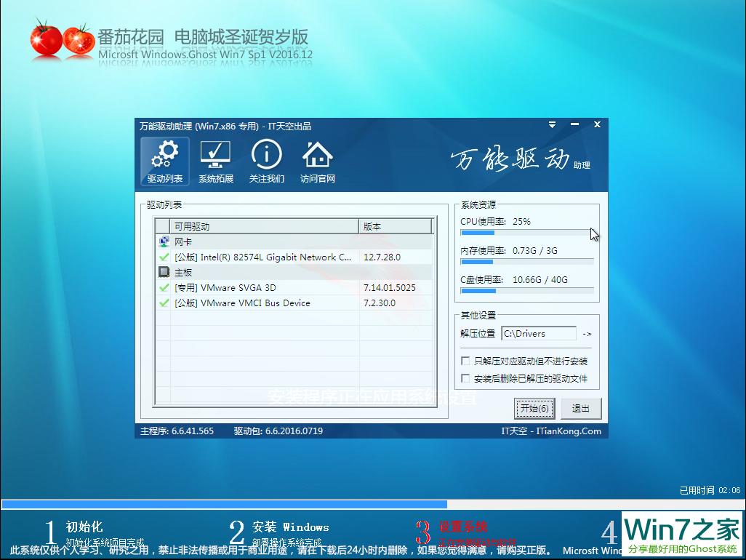The image size is (746, 560).
Task: Click the C盘使用率 progress bar
Action: pyautogui.click(x=526, y=291)
